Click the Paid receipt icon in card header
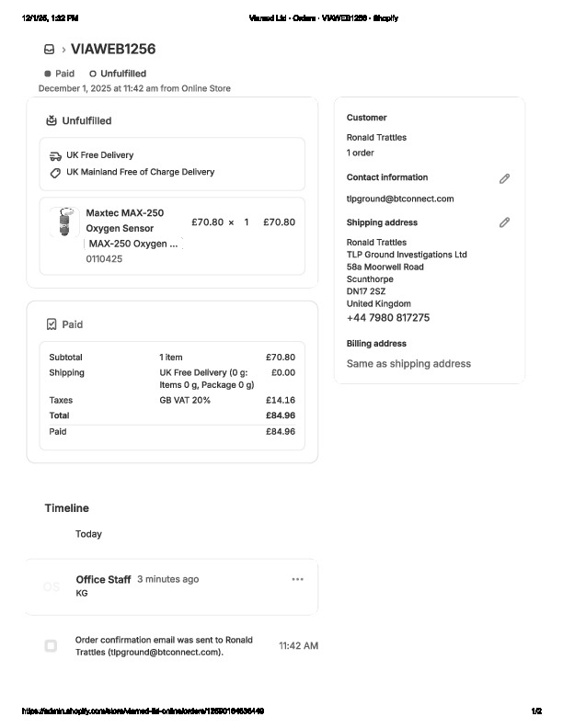This screenshot has width=563, height=728. coord(52,324)
